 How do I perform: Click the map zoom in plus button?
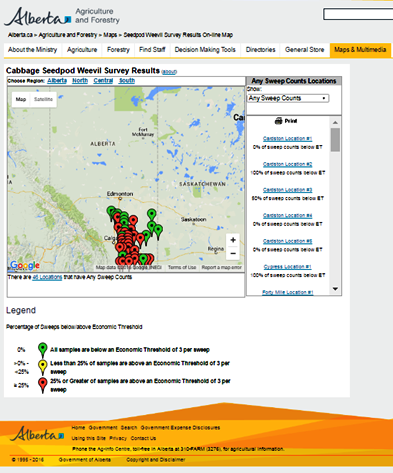click(x=233, y=240)
